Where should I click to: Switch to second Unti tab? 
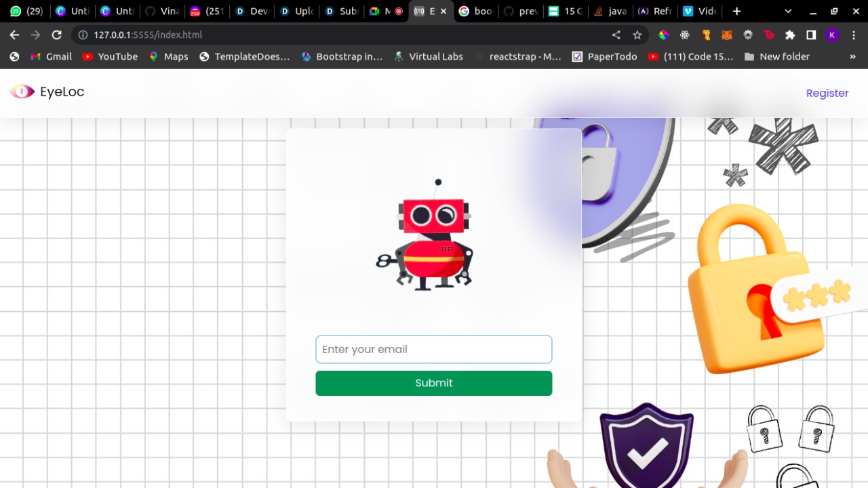coord(117,12)
